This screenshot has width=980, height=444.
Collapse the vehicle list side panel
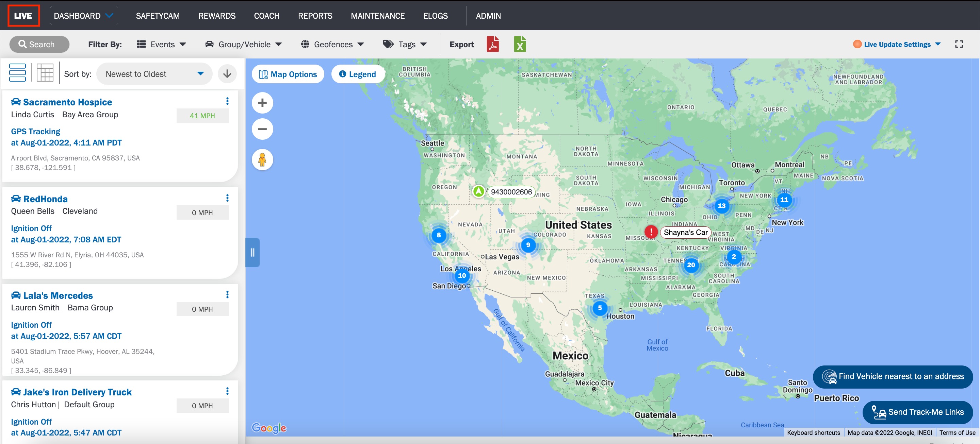coord(252,252)
